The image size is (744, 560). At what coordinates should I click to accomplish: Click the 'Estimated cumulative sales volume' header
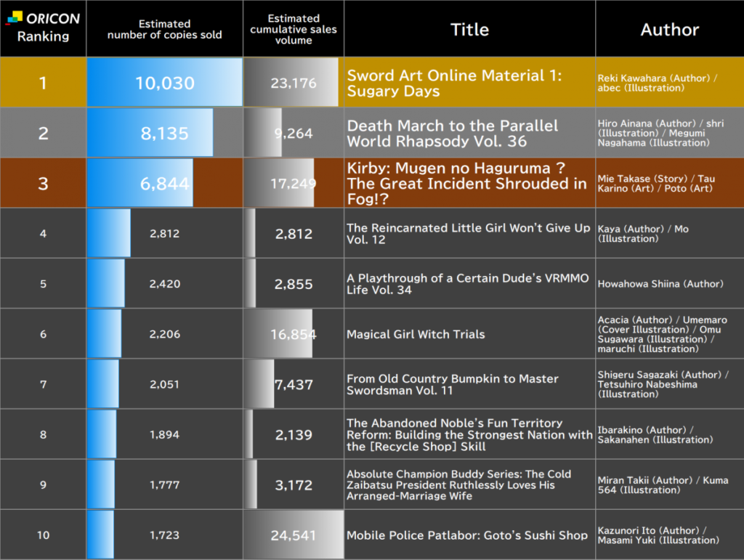coord(294,29)
